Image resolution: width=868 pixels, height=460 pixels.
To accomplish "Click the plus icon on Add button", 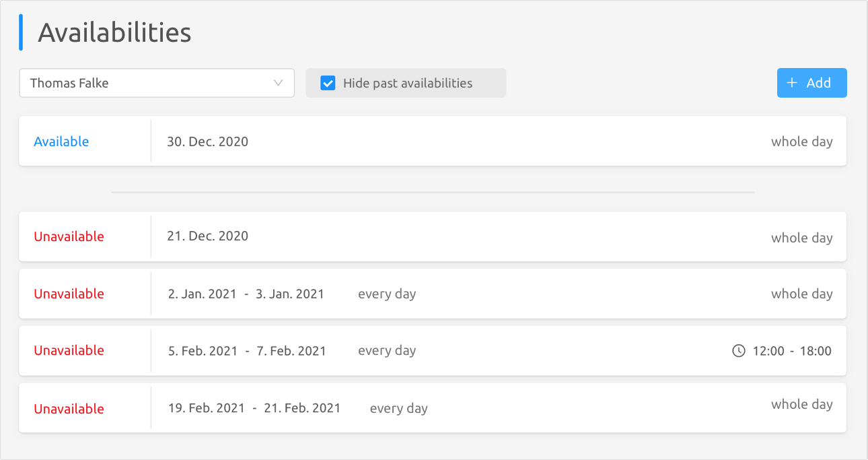I will pos(792,83).
